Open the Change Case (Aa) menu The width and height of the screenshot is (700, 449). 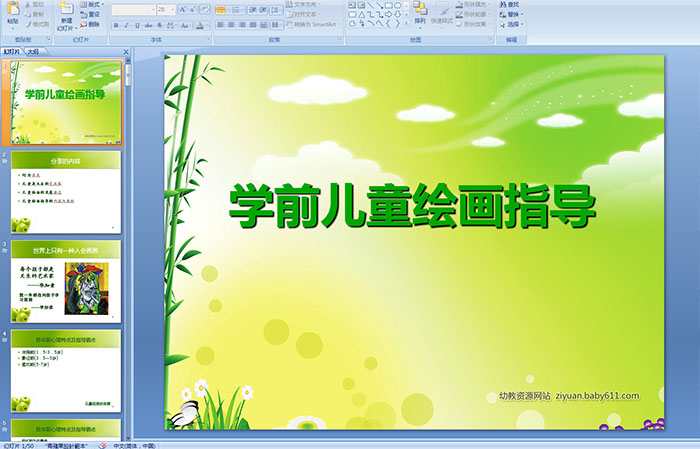coord(185,25)
